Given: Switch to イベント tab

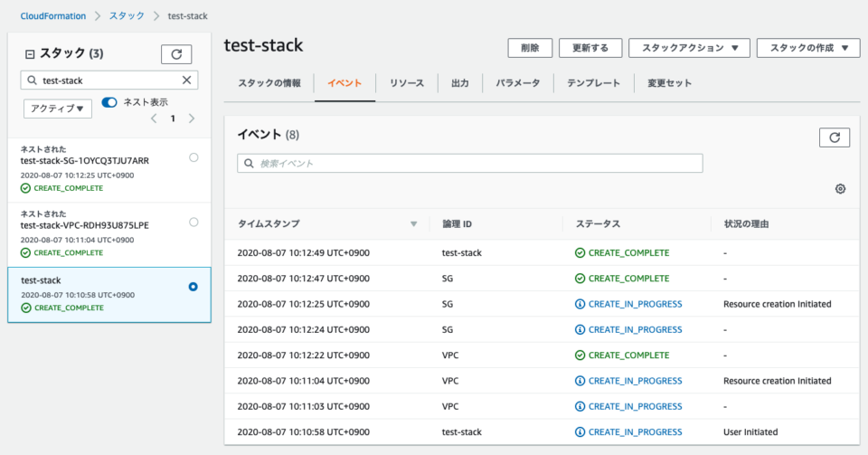Looking at the screenshot, I should point(344,83).
